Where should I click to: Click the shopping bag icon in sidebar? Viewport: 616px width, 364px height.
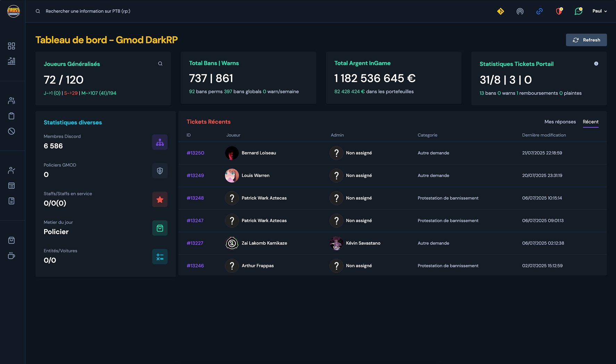[x=11, y=240]
